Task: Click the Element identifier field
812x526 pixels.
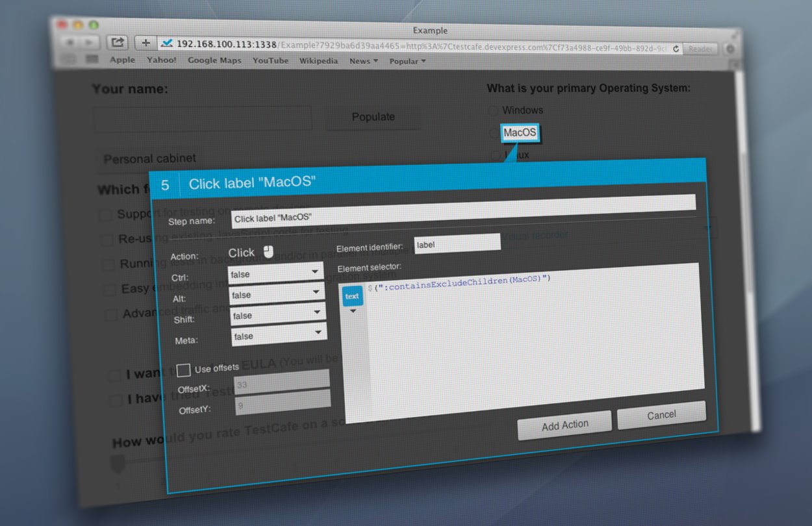Action: (457, 244)
